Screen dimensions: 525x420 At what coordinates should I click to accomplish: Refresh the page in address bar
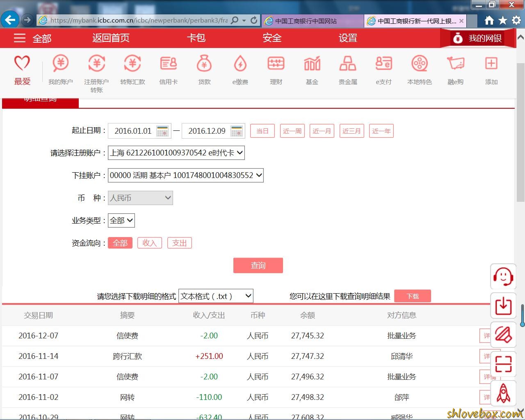click(x=254, y=20)
